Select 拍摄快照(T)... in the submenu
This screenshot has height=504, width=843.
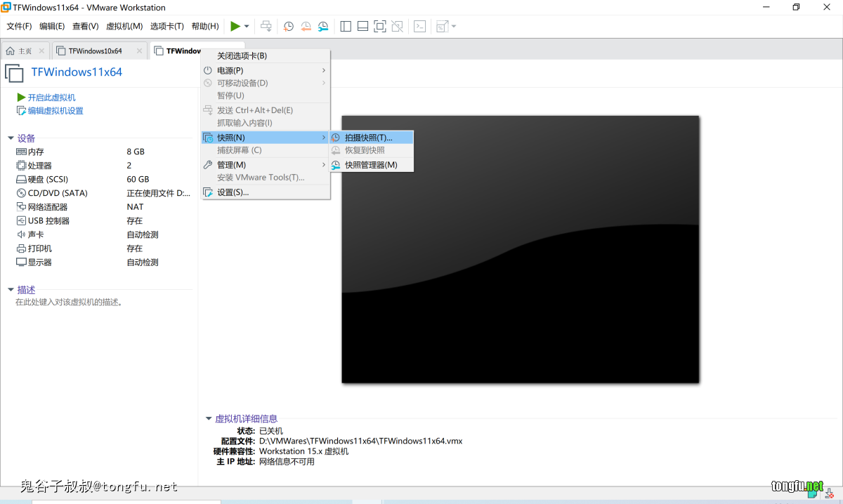(x=368, y=138)
